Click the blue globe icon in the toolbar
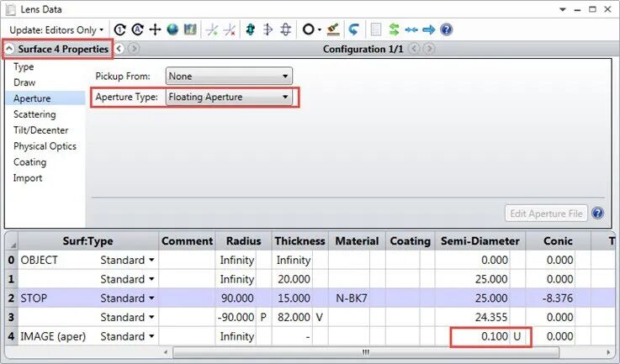The height and width of the screenshot is (364, 620). [172, 29]
